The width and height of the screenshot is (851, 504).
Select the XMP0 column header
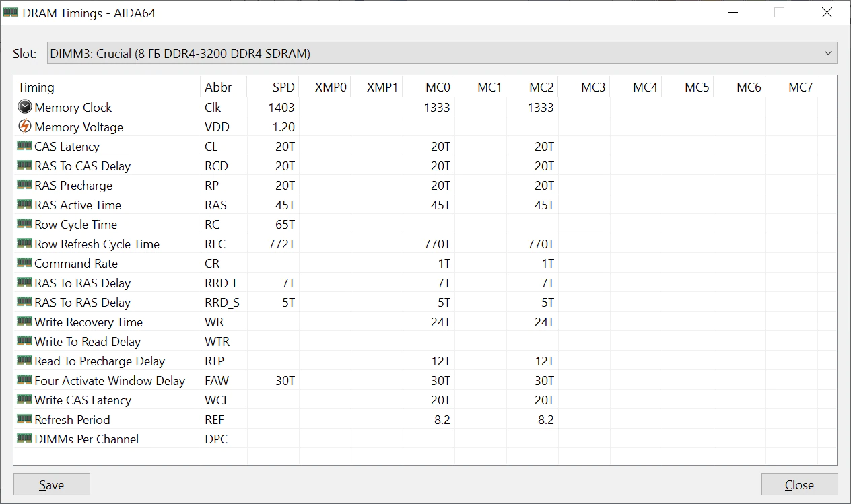point(331,87)
